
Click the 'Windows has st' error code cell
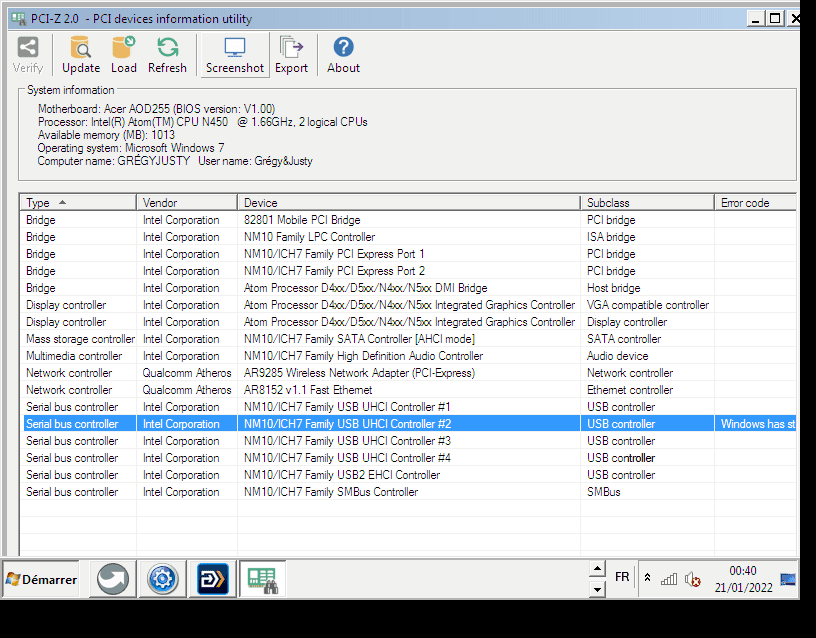pyautogui.click(x=756, y=424)
